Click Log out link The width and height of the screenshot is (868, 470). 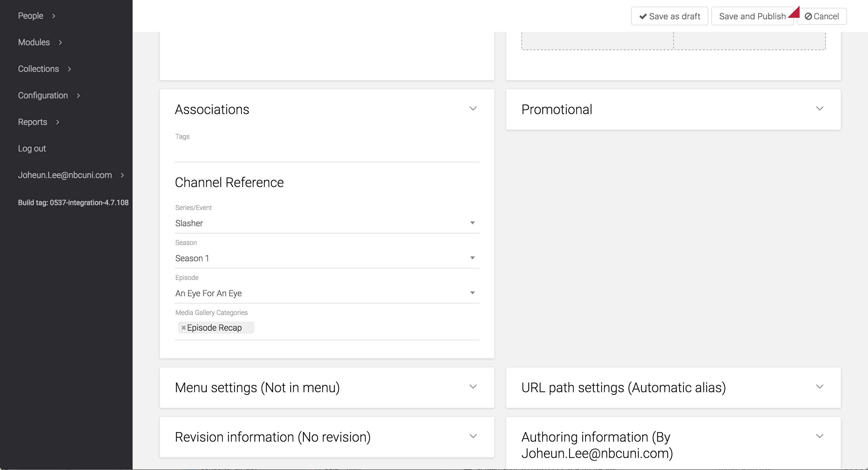pos(32,149)
